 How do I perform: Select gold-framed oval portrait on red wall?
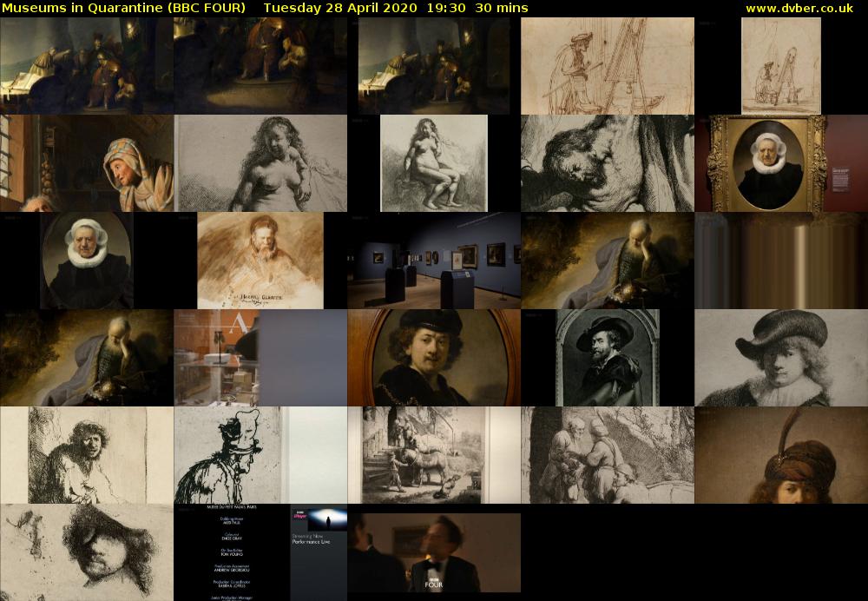coord(781,163)
